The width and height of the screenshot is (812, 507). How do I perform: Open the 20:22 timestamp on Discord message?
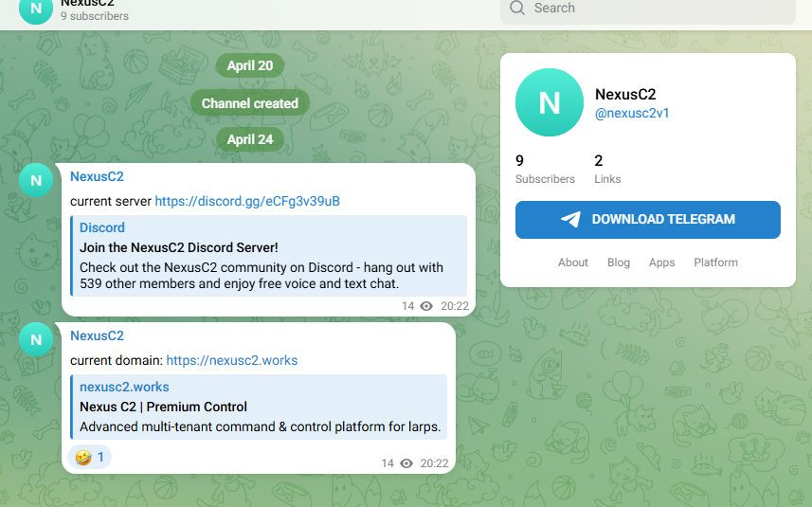455,306
